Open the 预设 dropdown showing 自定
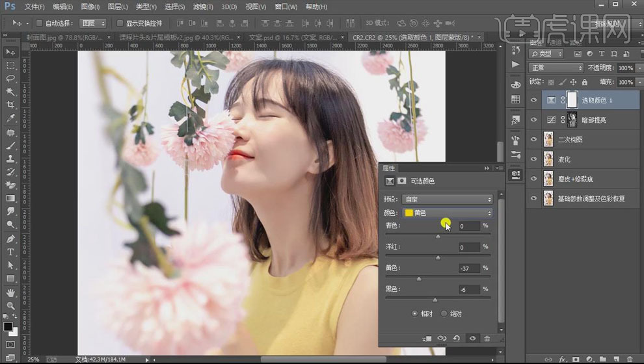This screenshot has height=364, width=644. [x=448, y=199]
